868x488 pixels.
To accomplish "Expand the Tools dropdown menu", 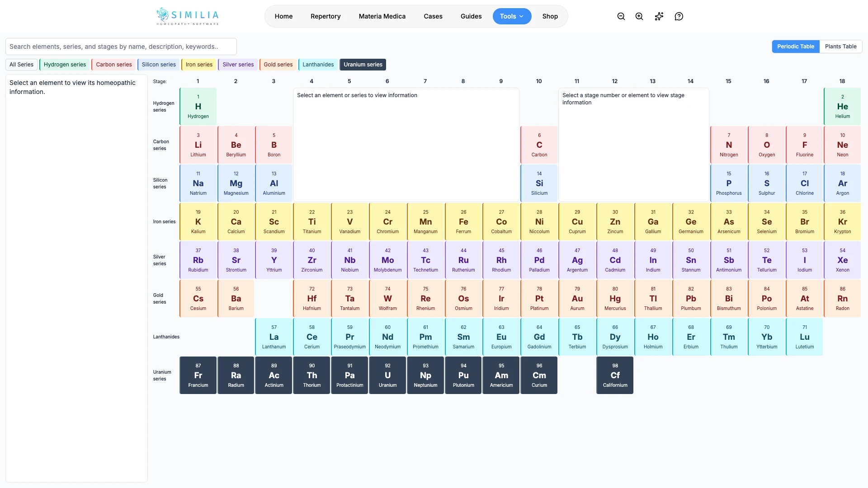I will 512,16.
